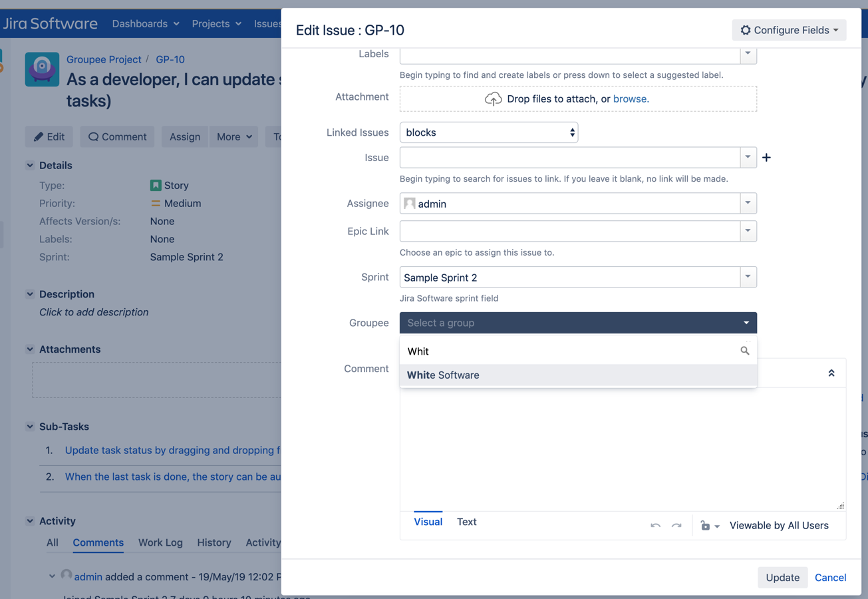The image size is (868, 599).
Task: Select White Software group option
Action: click(578, 375)
